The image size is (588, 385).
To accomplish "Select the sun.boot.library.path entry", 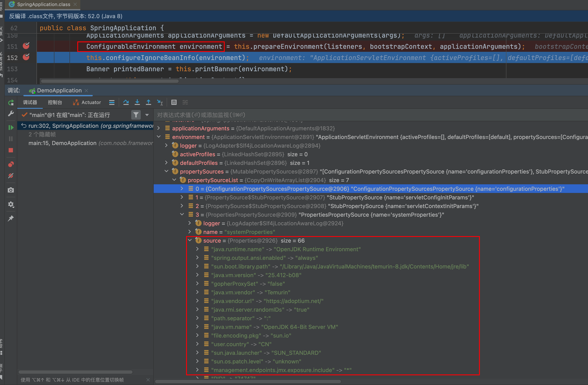I will (x=371, y=267).
